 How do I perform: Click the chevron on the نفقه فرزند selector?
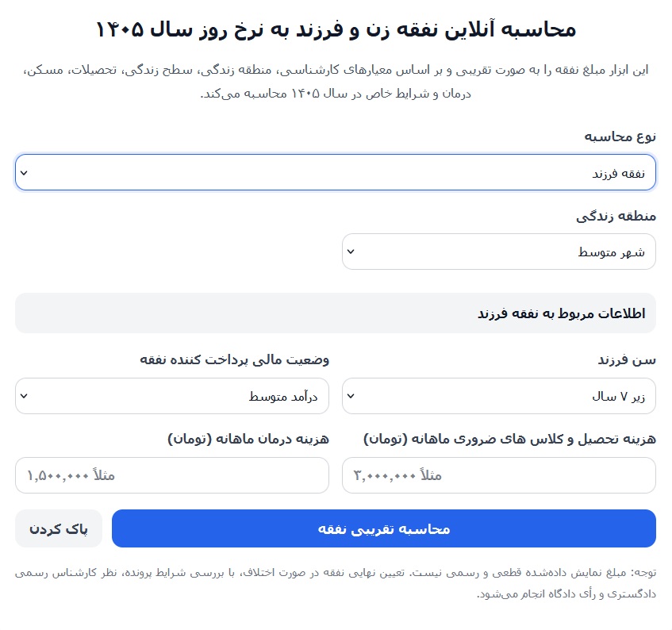click(25, 171)
